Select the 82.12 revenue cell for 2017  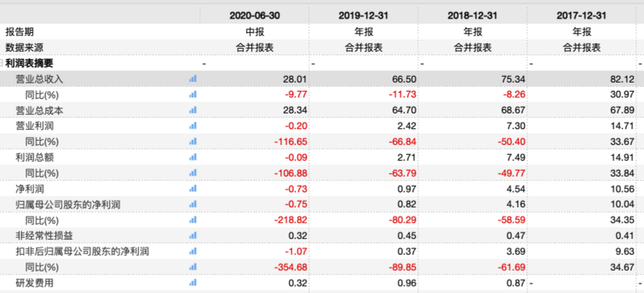(x=623, y=79)
